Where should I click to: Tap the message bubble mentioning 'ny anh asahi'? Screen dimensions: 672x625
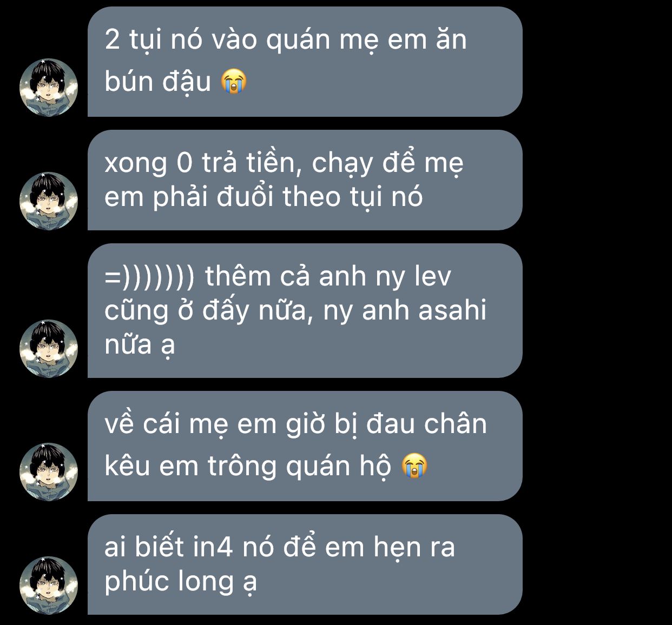tap(305, 310)
